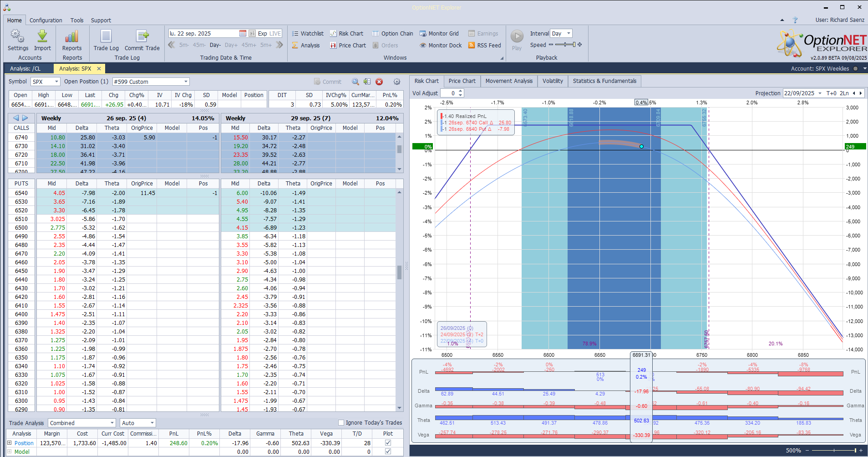Open the RSS Feed window
The height and width of the screenshot is (457, 868).
[x=485, y=45]
